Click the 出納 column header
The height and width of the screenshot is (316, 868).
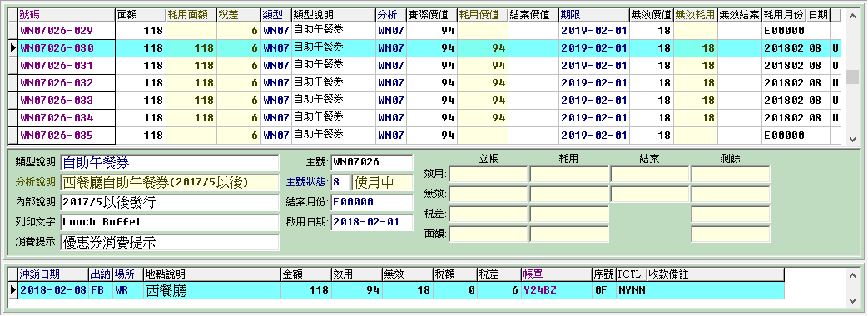click(x=100, y=274)
